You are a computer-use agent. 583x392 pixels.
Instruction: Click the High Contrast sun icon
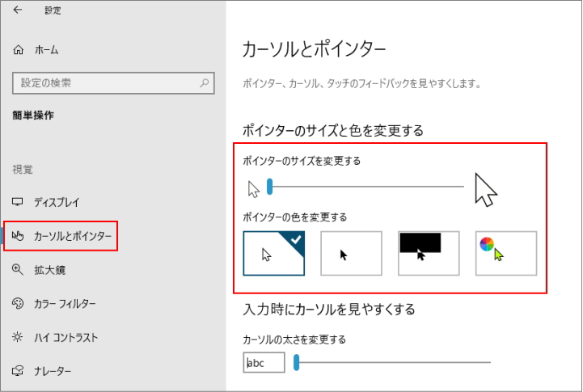pos(18,337)
